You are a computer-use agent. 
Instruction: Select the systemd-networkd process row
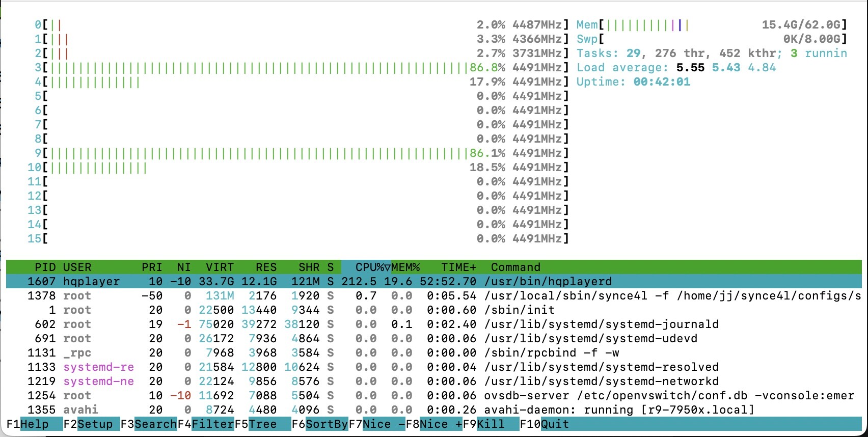[x=434, y=381]
